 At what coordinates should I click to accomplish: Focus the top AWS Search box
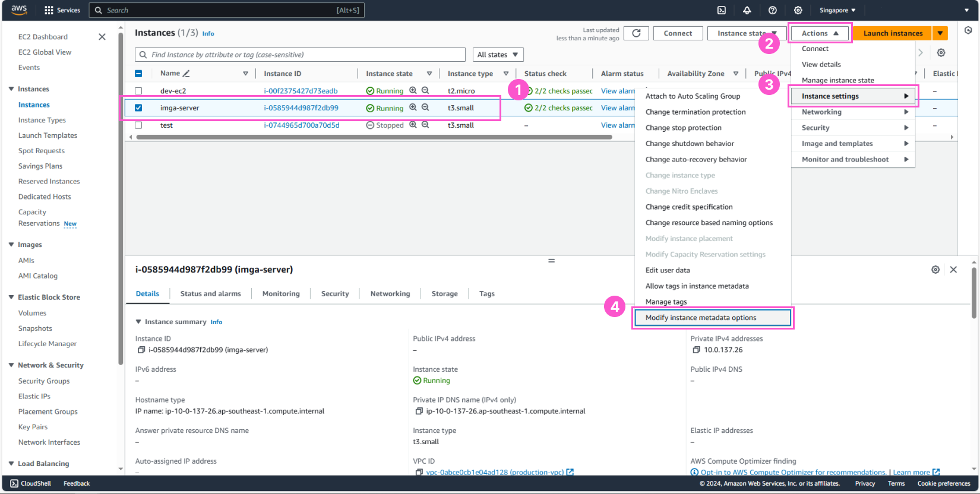pyautogui.click(x=226, y=10)
